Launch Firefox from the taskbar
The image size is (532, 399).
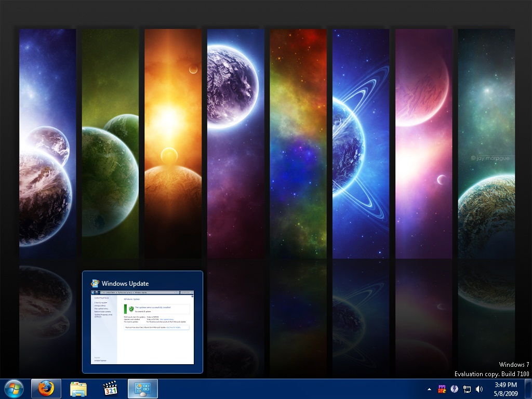(x=46, y=389)
